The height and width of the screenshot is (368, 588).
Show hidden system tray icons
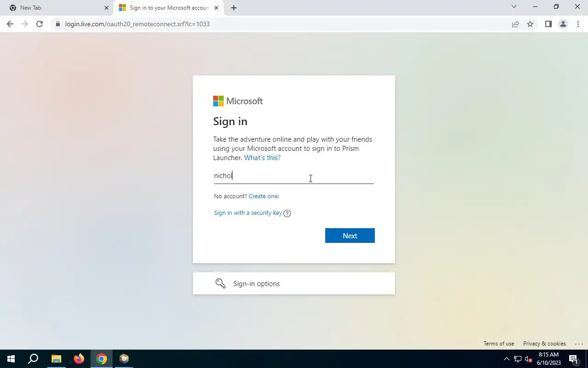coord(507,359)
